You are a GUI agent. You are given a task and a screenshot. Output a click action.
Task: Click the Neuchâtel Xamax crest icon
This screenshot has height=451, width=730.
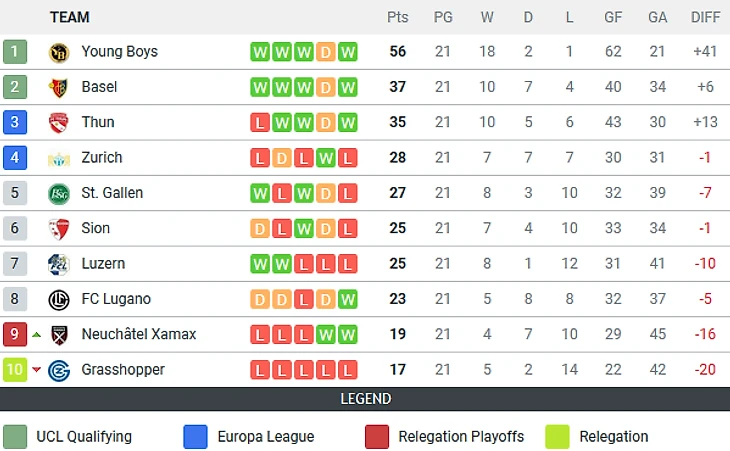pyautogui.click(x=58, y=335)
